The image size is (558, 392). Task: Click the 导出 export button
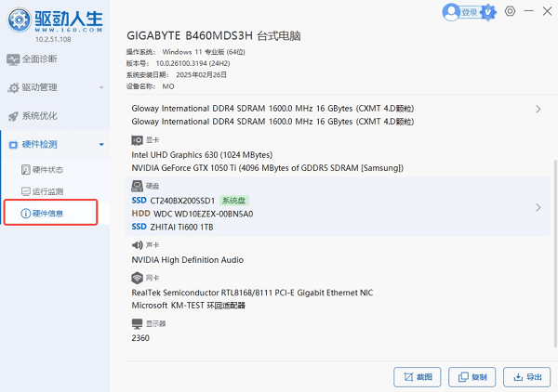[527, 377]
